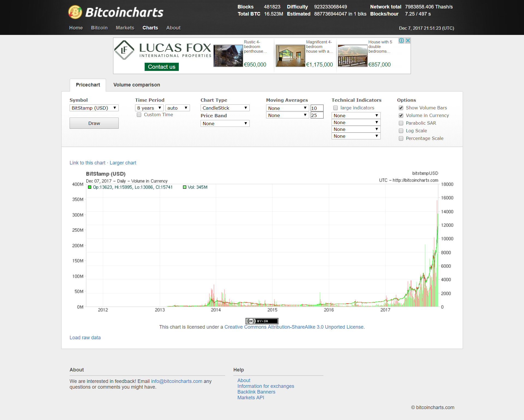Click the Draw button
Image resolution: width=524 pixels, height=420 pixels.
click(94, 123)
